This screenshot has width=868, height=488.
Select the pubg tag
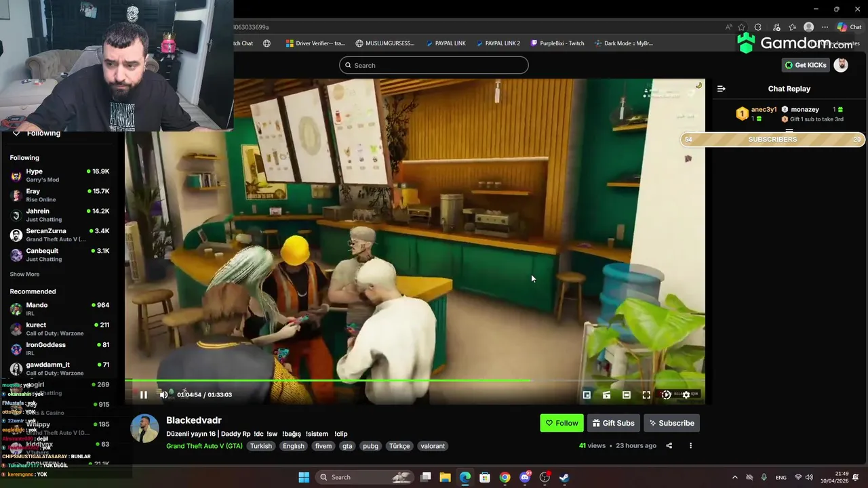coord(370,446)
